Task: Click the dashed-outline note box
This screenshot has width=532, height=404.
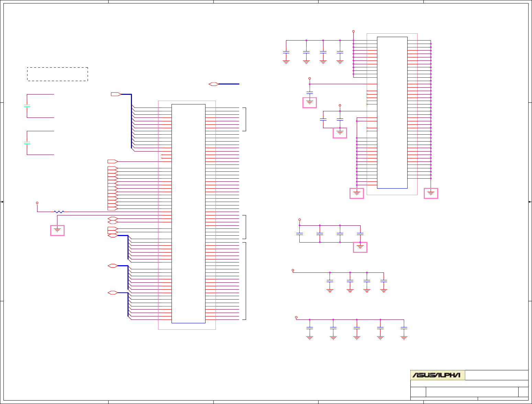Action: click(x=58, y=74)
